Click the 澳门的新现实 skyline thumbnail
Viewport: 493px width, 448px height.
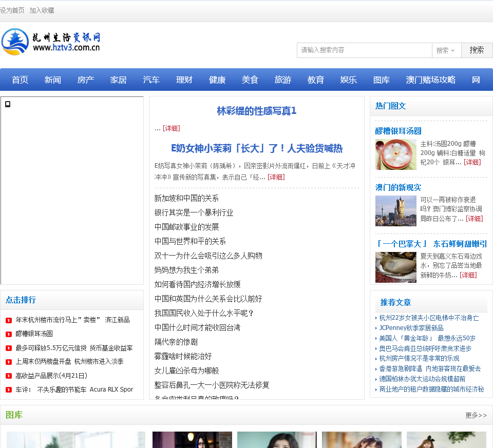(x=396, y=211)
